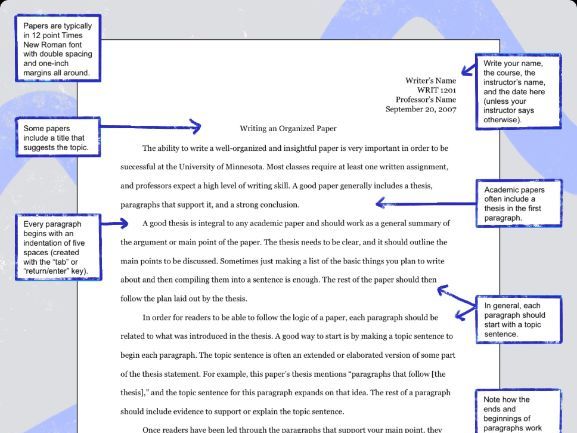Image resolution: width=577 pixels, height=433 pixels.
Task: Click the line starting "thesis]," and the topic"
Action: click(x=285, y=393)
